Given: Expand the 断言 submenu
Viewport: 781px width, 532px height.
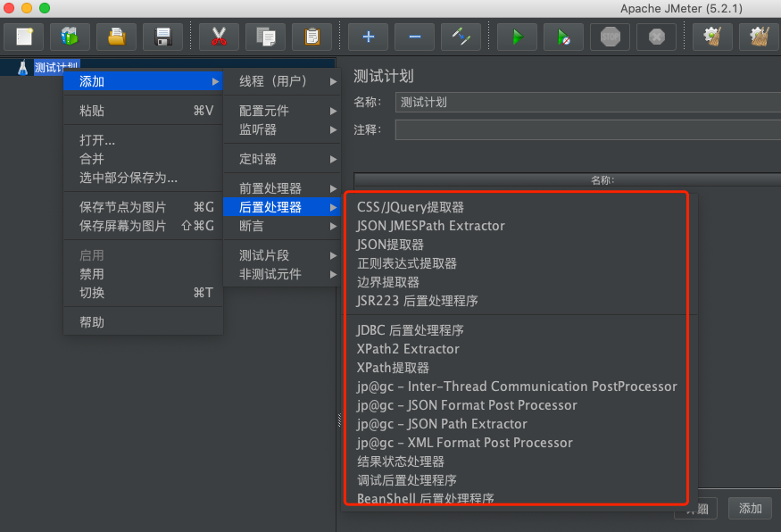Looking at the screenshot, I should click(282, 226).
